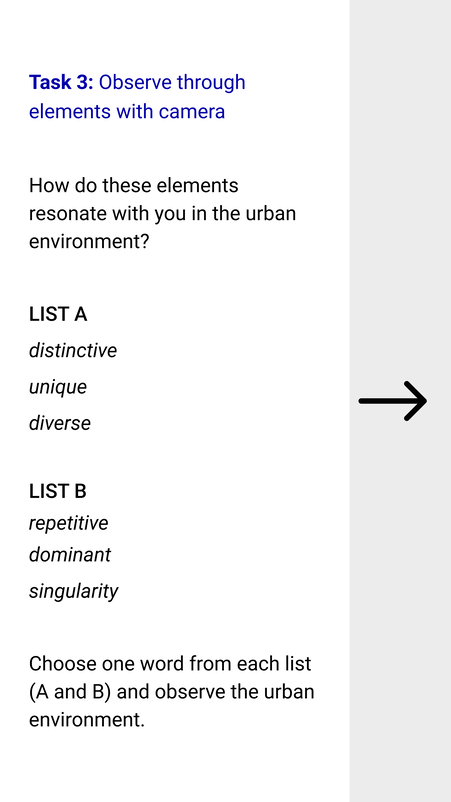Click the word 'environment?' ending the question
451x802 pixels.
(88, 241)
